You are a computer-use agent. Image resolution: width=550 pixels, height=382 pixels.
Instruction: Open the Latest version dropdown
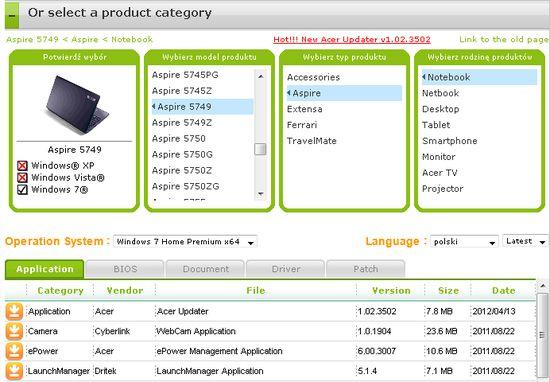[x=525, y=241]
